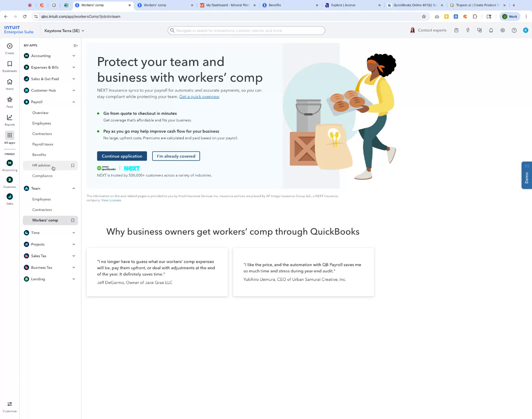Open the settings gear icon
532x419 pixels.
[x=503, y=30]
